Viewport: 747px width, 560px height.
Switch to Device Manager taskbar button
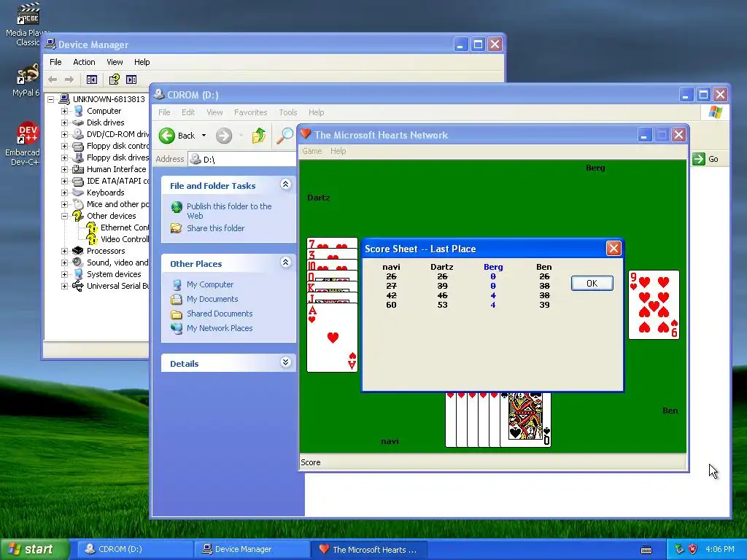tap(252, 549)
